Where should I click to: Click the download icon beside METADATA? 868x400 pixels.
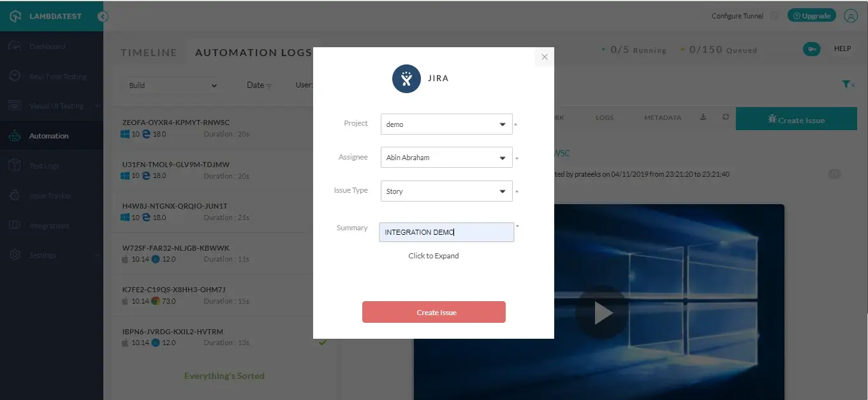[703, 117]
